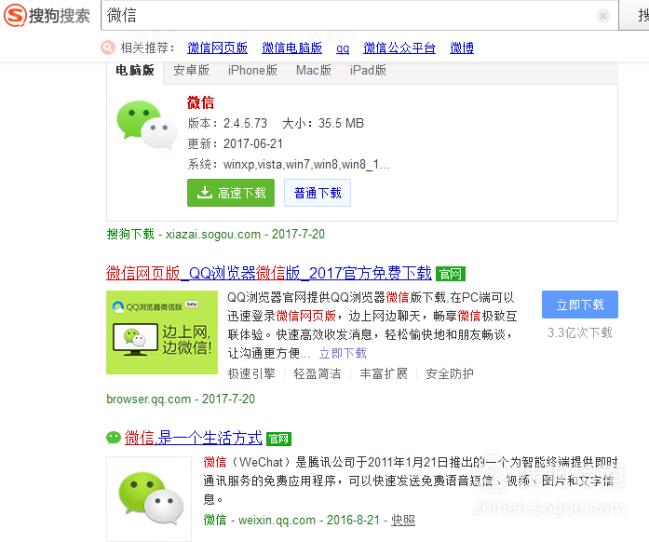
Task: Open related suggestion 微信电脑版
Action: pos(292,48)
